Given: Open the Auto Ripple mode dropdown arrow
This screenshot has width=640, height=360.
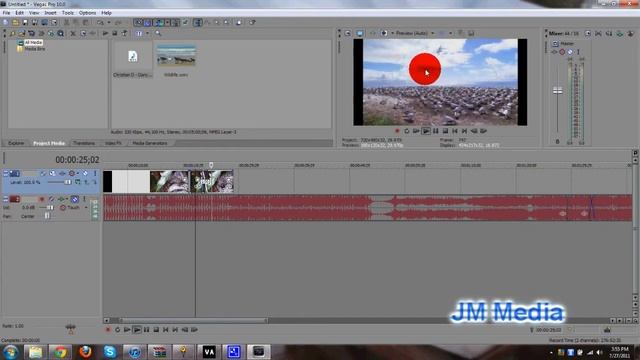Looking at the screenshot, I should click(167, 22).
